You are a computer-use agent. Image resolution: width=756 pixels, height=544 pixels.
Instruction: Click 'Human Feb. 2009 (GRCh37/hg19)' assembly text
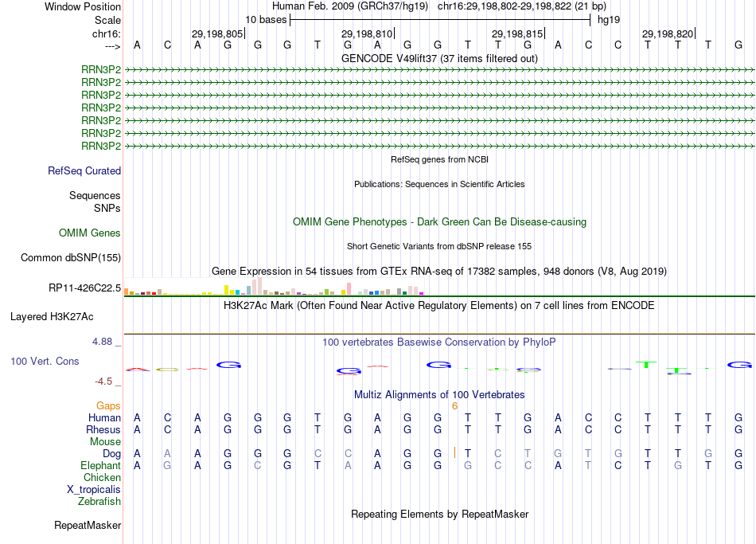pyautogui.click(x=350, y=6)
